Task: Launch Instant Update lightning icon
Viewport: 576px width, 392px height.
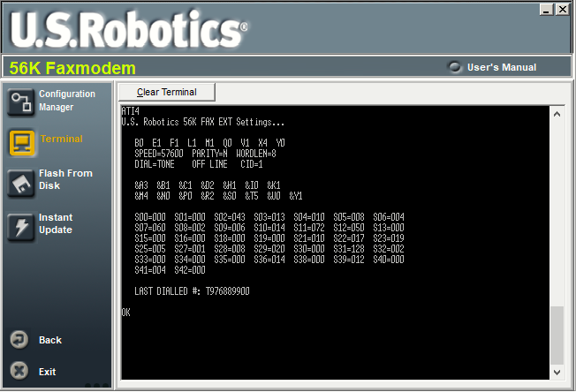Action: (21, 227)
